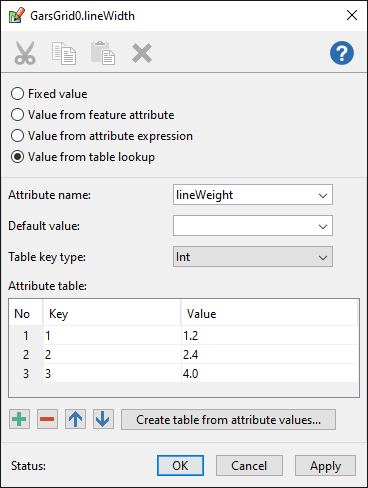Add a row with the green plus icon

coord(19,419)
